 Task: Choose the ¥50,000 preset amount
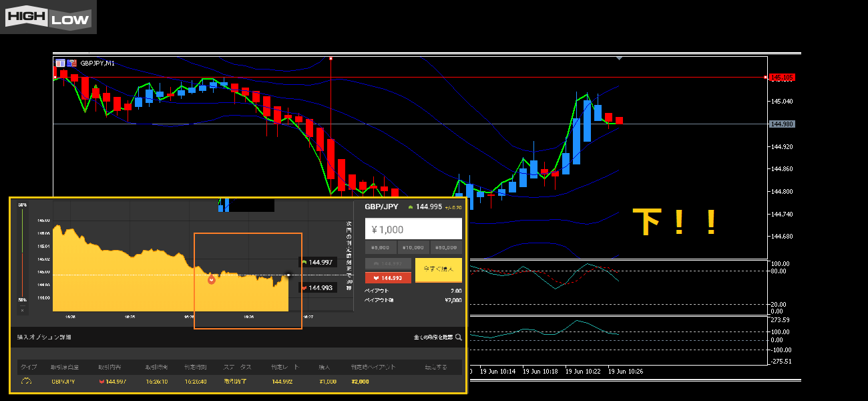tap(446, 247)
